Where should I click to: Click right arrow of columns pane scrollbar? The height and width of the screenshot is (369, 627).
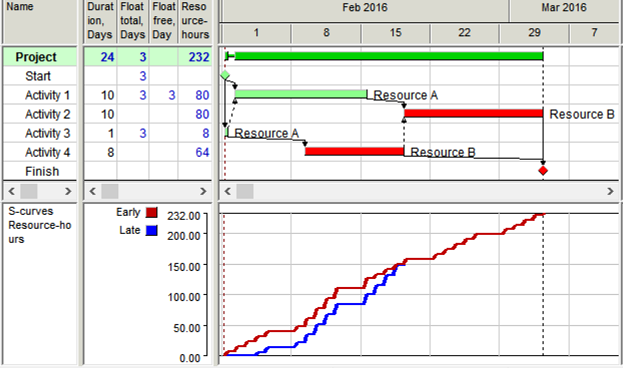pos(203,191)
